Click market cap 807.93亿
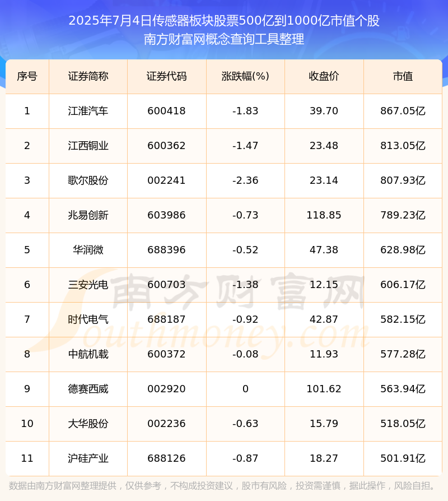This screenshot has width=448, height=501. (403, 180)
